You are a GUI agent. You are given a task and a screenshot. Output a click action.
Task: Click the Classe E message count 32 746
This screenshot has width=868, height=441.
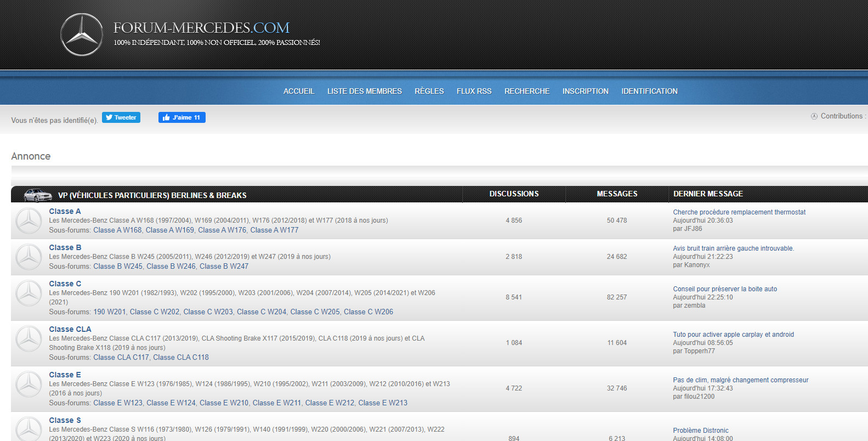point(617,388)
